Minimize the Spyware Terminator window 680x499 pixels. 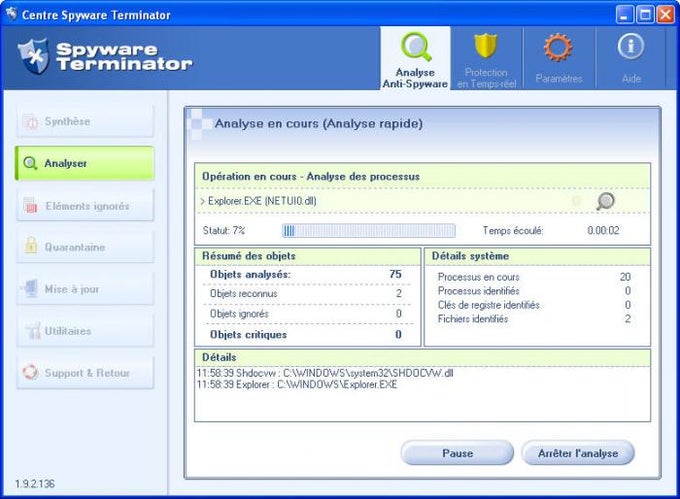(624, 14)
